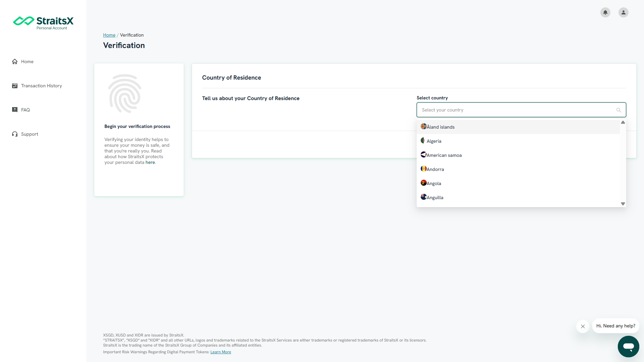
Task: Click the Anguilla flag icon
Action: tap(423, 197)
